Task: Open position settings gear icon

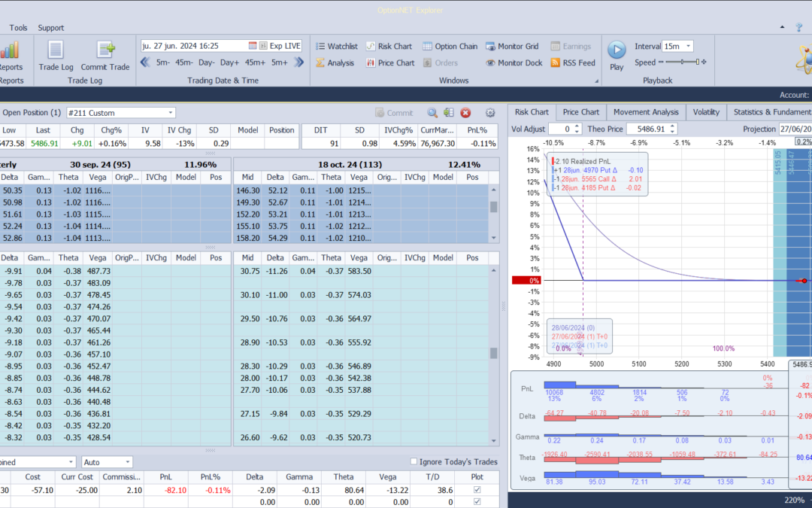Action: tap(490, 113)
